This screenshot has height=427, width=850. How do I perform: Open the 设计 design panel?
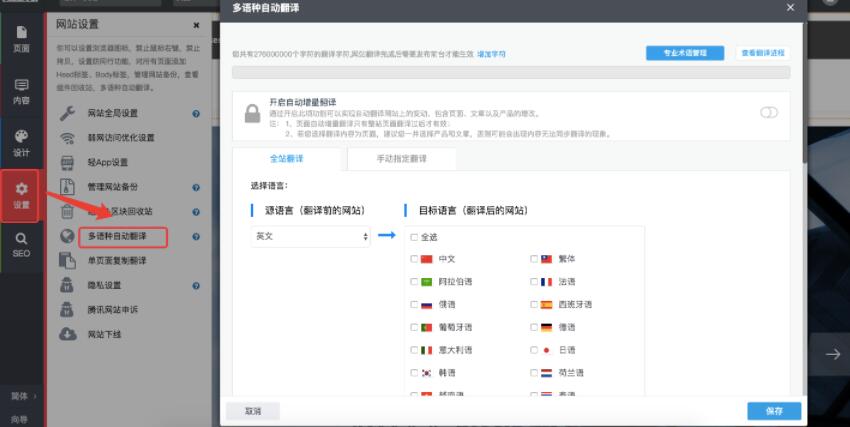[x=21, y=143]
